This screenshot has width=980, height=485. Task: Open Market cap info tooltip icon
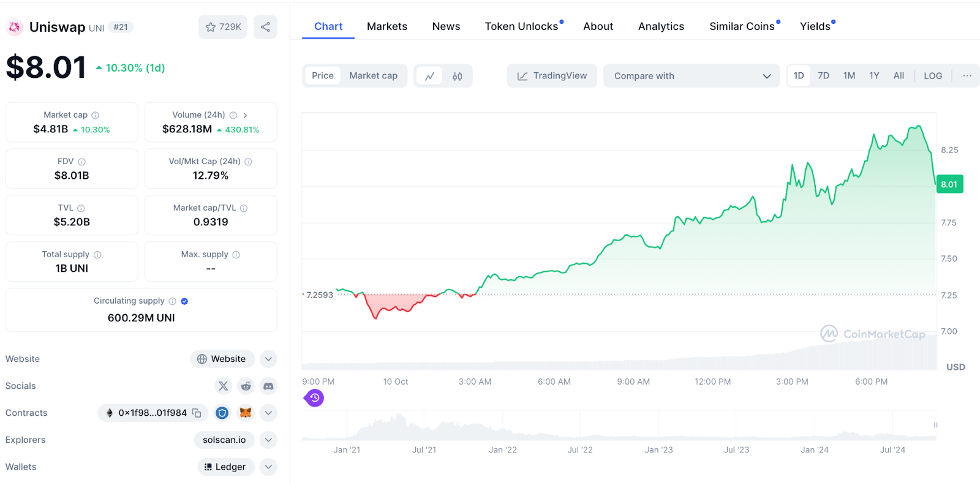coord(96,115)
